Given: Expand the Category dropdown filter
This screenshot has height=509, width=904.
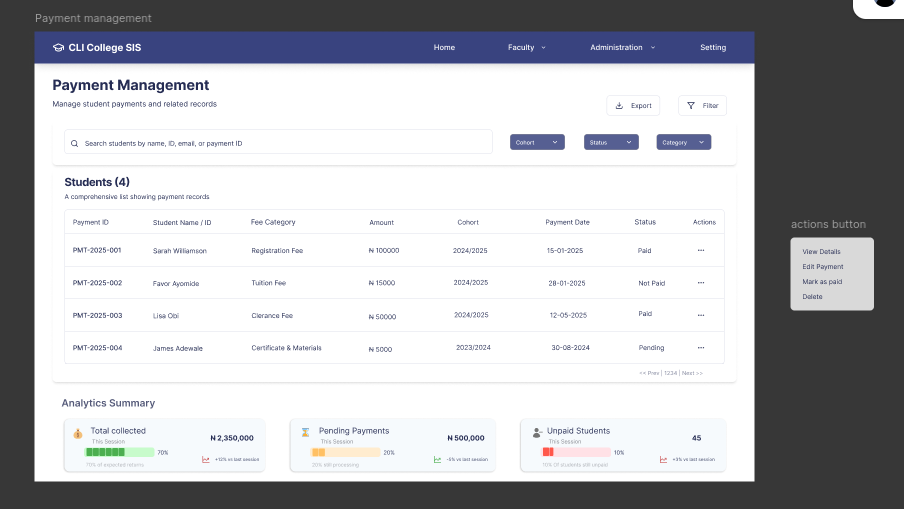Looking at the screenshot, I should point(684,142).
